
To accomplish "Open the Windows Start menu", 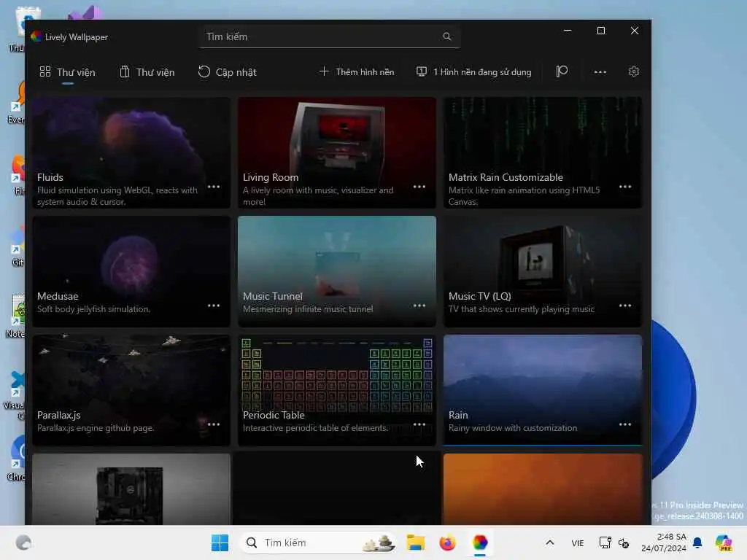I will point(220,542).
